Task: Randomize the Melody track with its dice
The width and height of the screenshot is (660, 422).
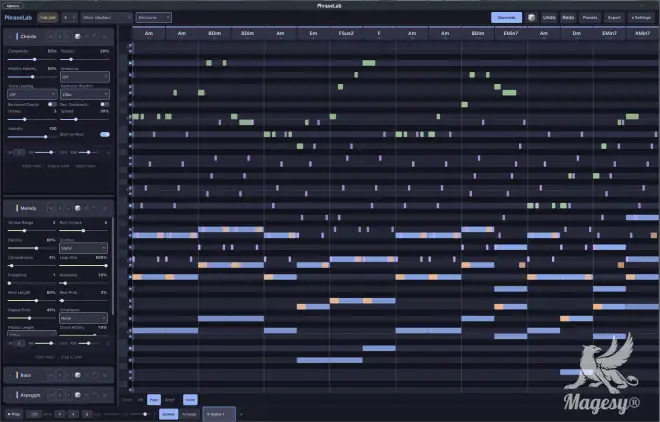Action: (x=77, y=208)
